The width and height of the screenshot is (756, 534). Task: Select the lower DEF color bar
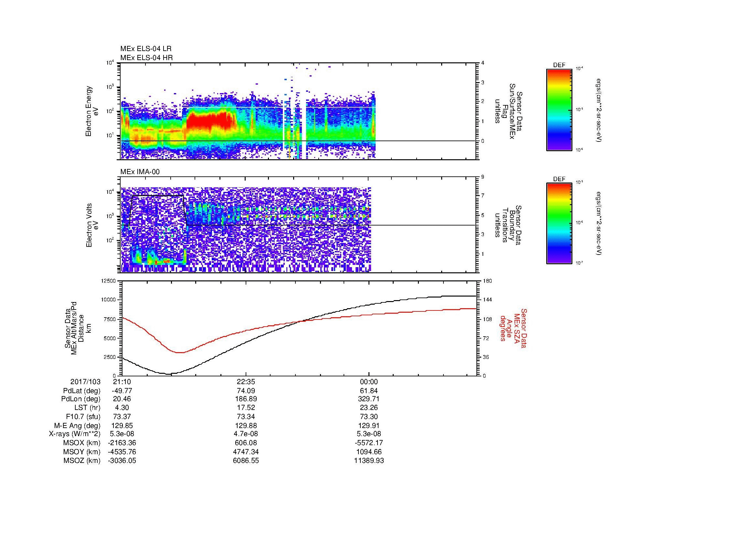coord(559,224)
